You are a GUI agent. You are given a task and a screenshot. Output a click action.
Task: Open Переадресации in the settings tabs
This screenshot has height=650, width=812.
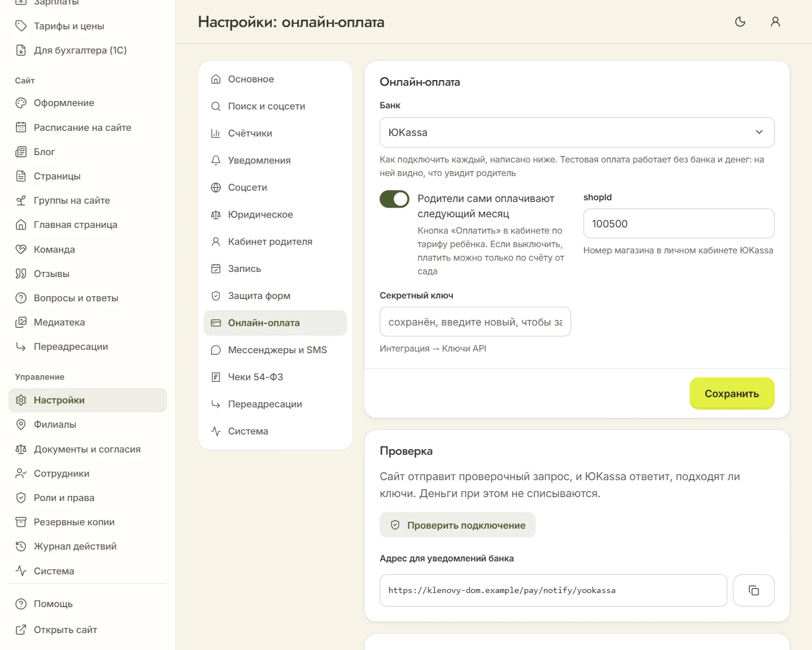275,404
